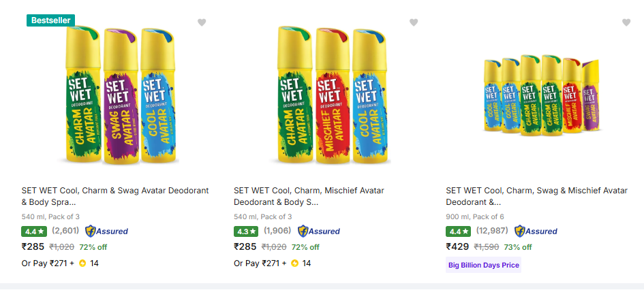
Task: Click the Big Billion Days Price tag
Action: point(483,265)
